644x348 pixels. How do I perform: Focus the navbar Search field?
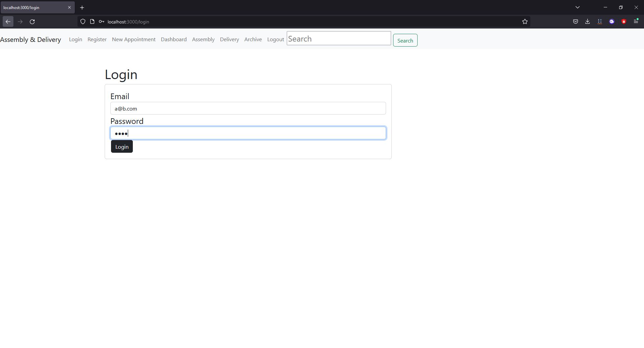(339, 39)
